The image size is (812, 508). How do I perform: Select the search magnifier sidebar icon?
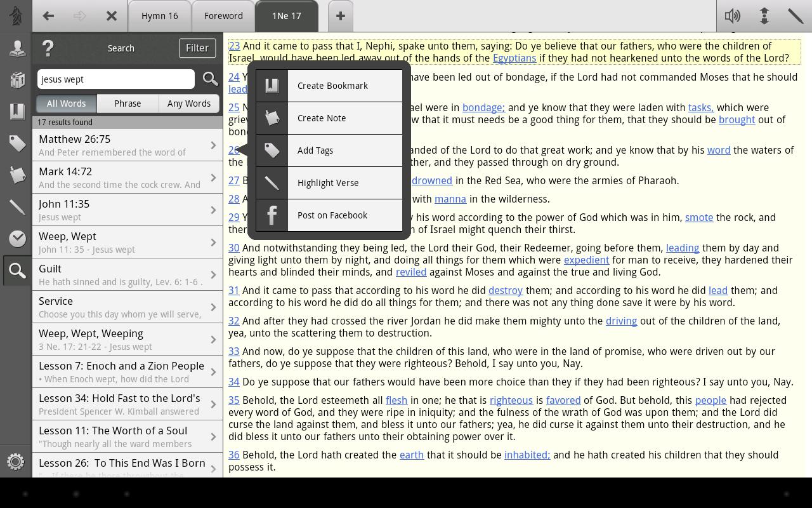[x=17, y=271]
